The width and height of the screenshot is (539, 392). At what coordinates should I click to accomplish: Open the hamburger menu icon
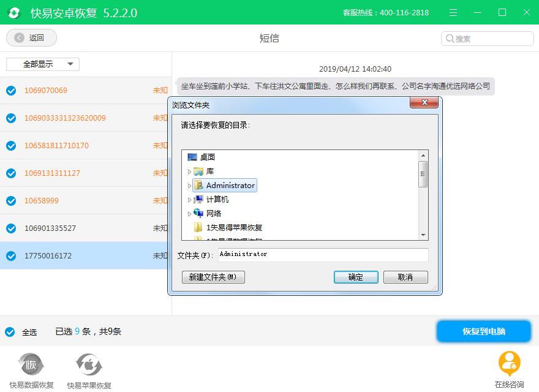[x=453, y=13]
